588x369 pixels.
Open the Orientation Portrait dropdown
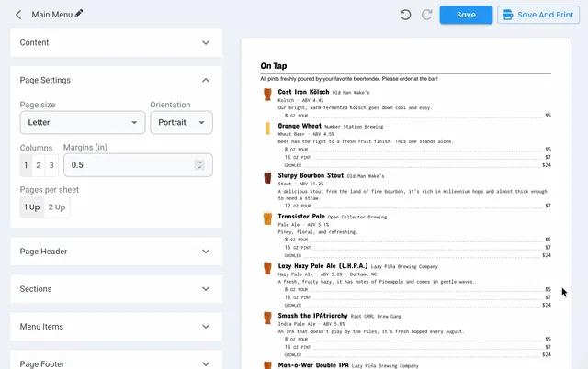coord(182,122)
